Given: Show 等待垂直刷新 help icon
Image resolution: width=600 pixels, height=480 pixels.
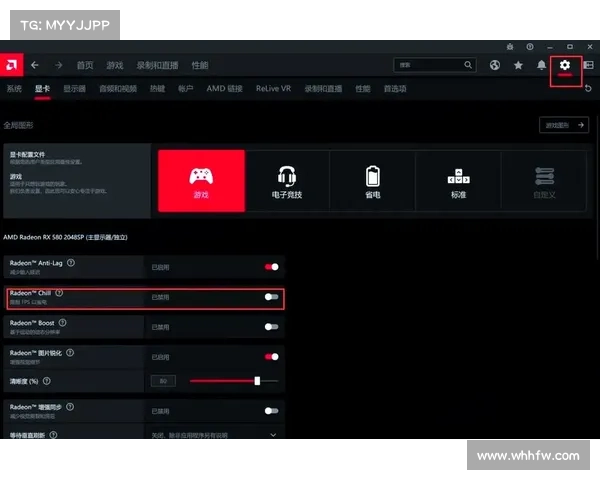Looking at the screenshot, I should point(53,435).
